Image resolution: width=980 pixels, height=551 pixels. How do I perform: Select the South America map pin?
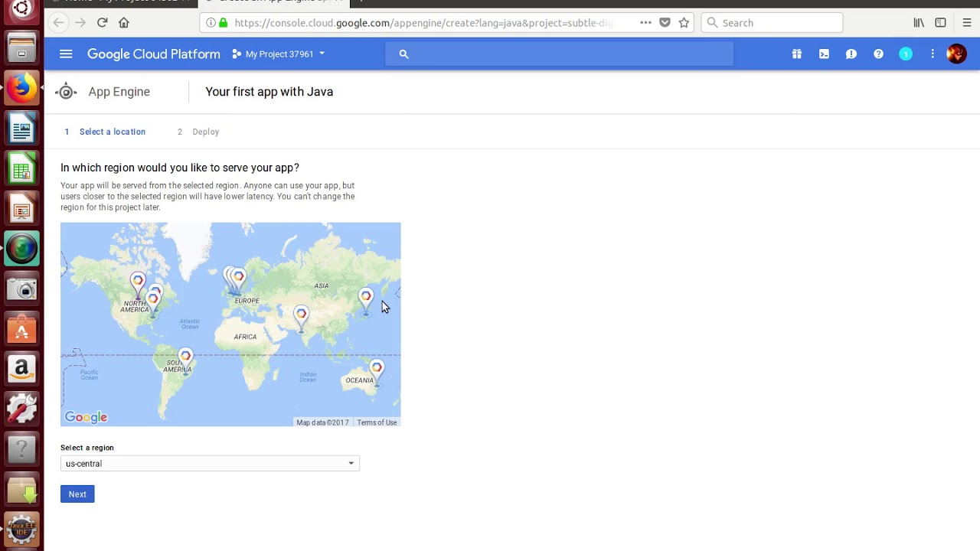click(x=185, y=359)
